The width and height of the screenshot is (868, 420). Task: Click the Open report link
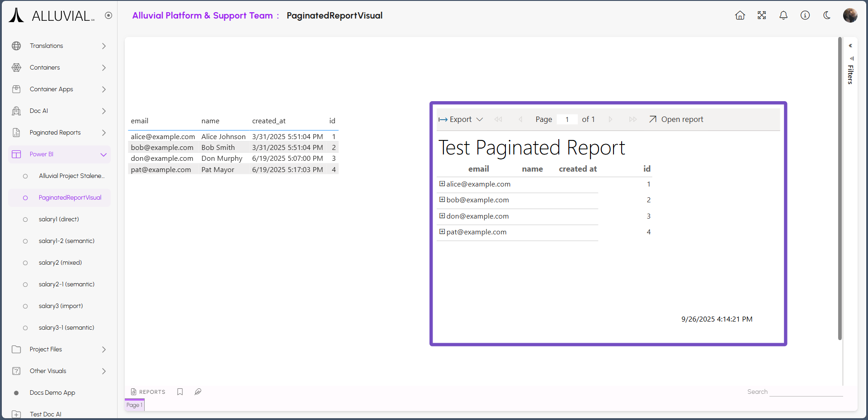coord(676,119)
